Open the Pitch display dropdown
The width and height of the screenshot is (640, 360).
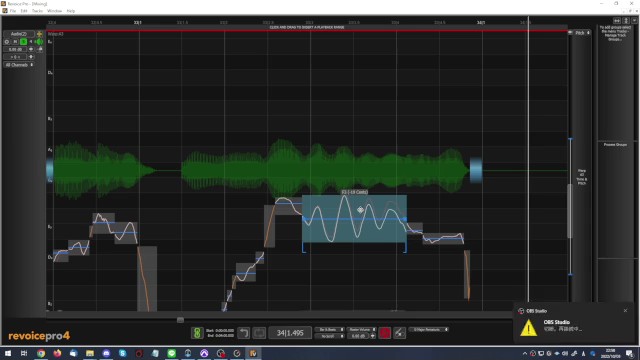(582, 33)
